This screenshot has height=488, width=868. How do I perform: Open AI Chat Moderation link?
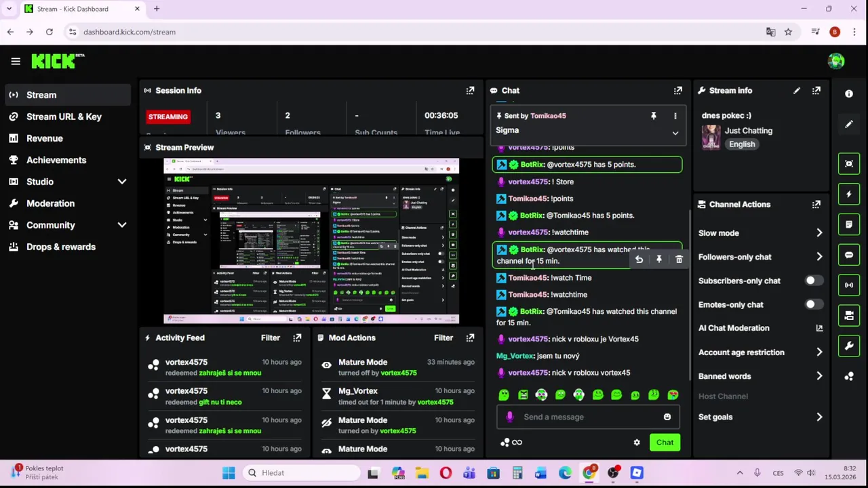[761, 328]
